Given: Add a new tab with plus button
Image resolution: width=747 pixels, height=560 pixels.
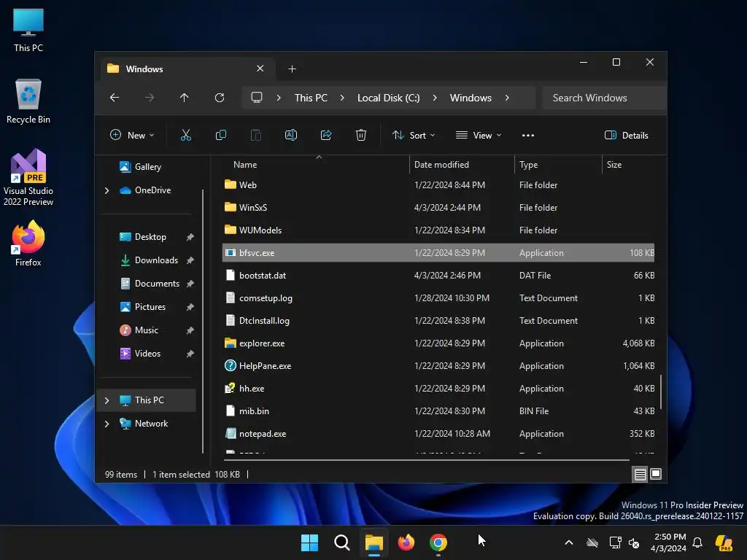Looking at the screenshot, I should [x=292, y=69].
